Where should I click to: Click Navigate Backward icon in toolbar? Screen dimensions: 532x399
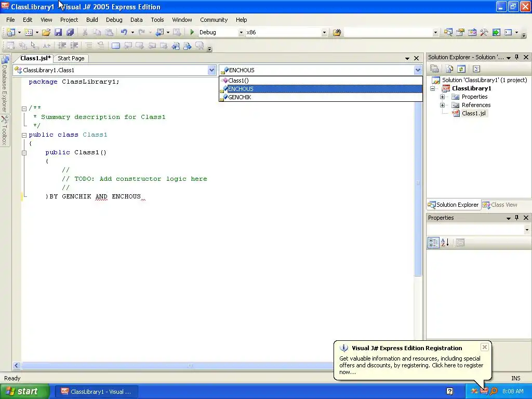point(160,32)
